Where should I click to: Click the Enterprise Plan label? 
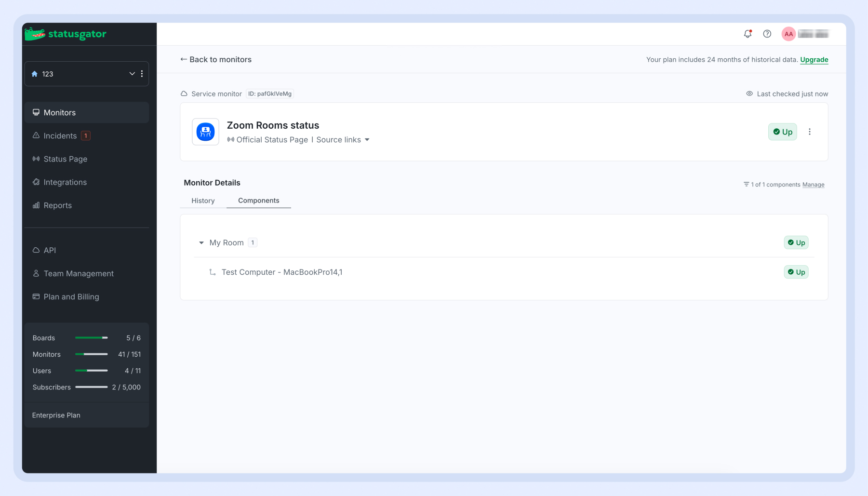point(56,415)
